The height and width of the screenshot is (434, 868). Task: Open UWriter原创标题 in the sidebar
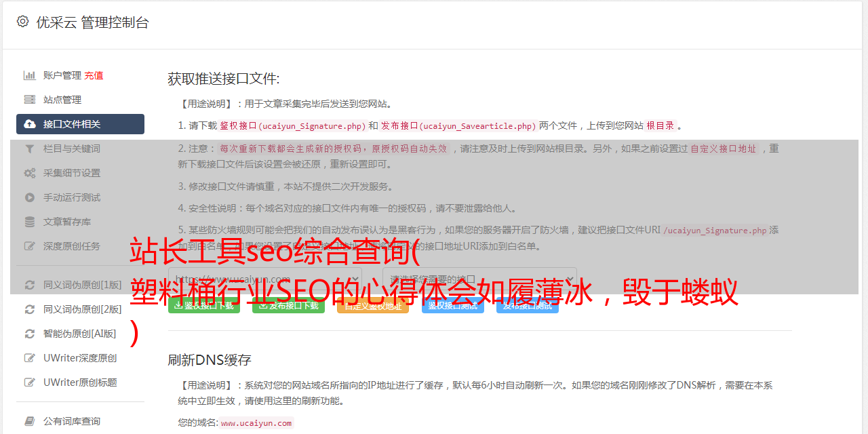[x=80, y=382]
